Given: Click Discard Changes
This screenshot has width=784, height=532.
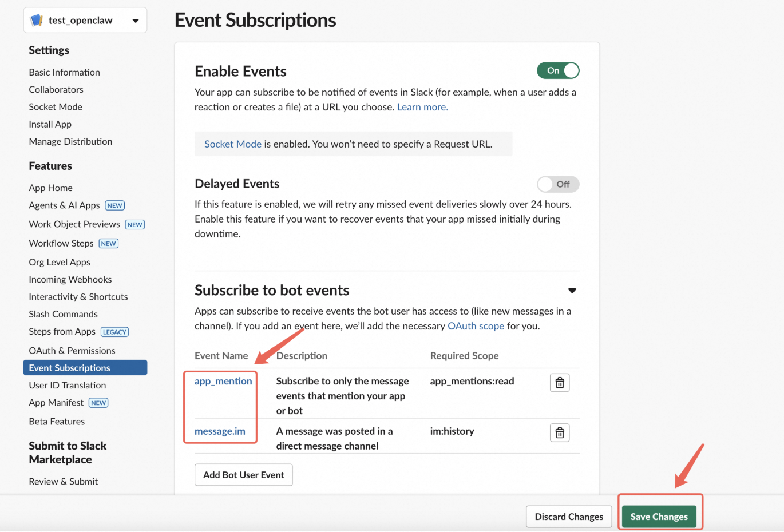Looking at the screenshot, I should coord(569,517).
